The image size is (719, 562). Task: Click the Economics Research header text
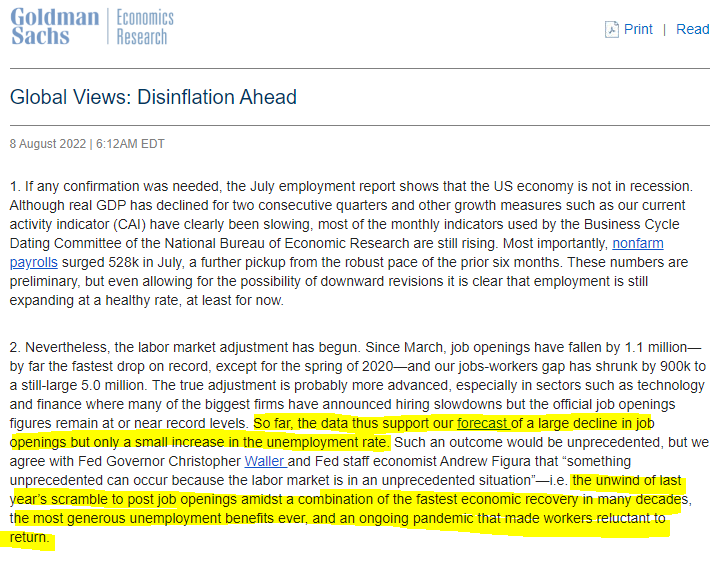(x=145, y=27)
